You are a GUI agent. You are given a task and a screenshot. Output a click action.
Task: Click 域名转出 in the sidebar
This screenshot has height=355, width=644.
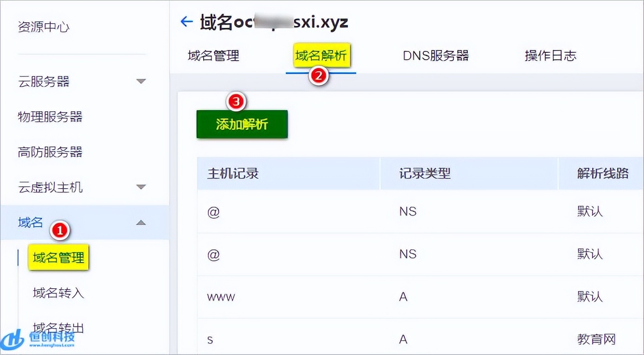(57, 328)
